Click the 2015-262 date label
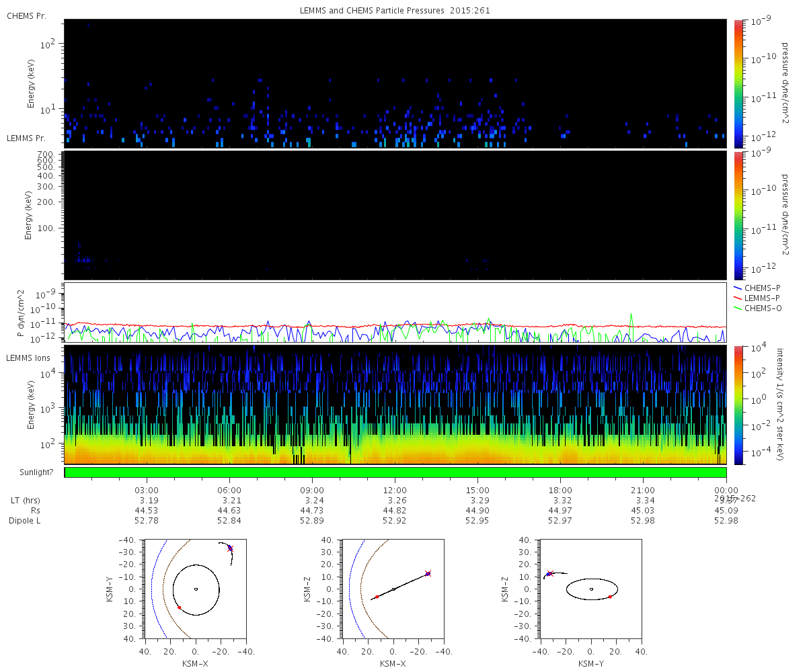 pyautogui.click(x=735, y=498)
